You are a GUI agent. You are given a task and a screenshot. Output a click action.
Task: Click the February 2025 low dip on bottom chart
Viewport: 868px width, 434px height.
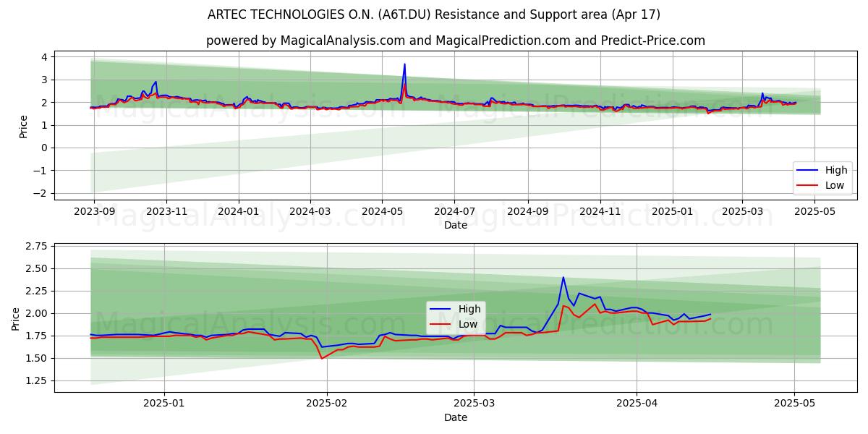(x=322, y=358)
